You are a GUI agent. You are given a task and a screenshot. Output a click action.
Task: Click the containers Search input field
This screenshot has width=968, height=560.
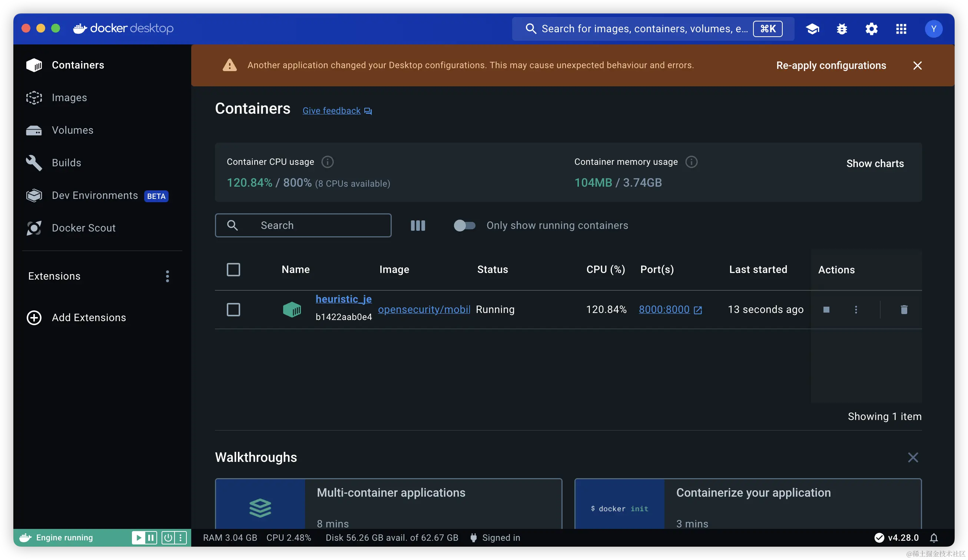[x=303, y=225]
